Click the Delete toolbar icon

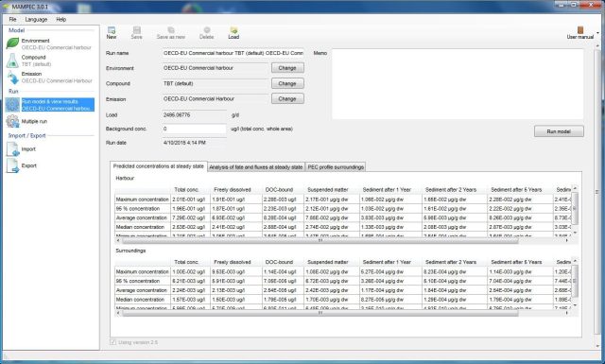[207, 30]
